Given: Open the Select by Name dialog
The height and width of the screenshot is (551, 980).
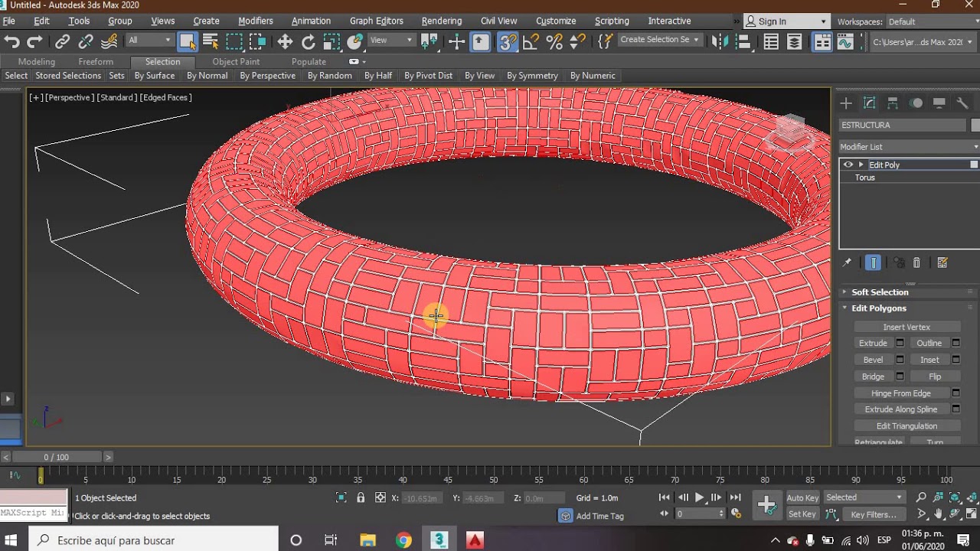Looking at the screenshot, I should click(211, 42).
